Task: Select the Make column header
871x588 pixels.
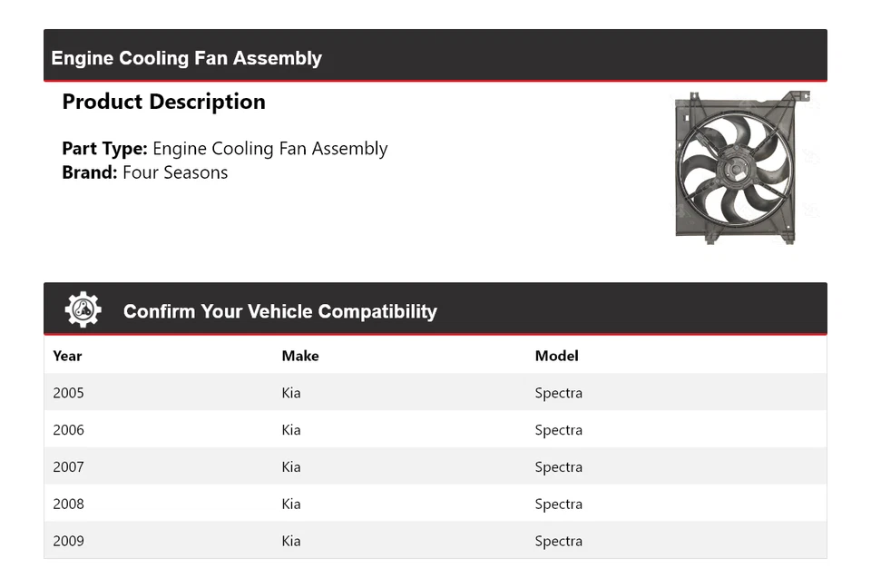Action: tap(300, 356)
